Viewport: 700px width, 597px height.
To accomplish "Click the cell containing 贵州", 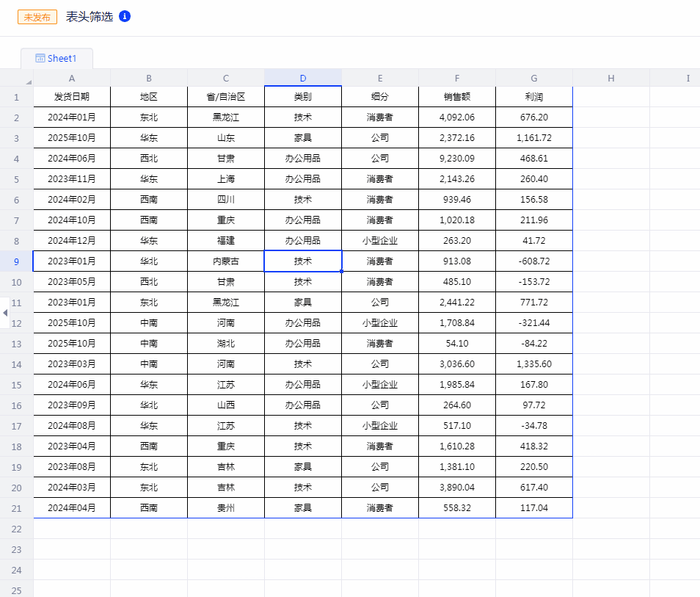I will point(225,507).
